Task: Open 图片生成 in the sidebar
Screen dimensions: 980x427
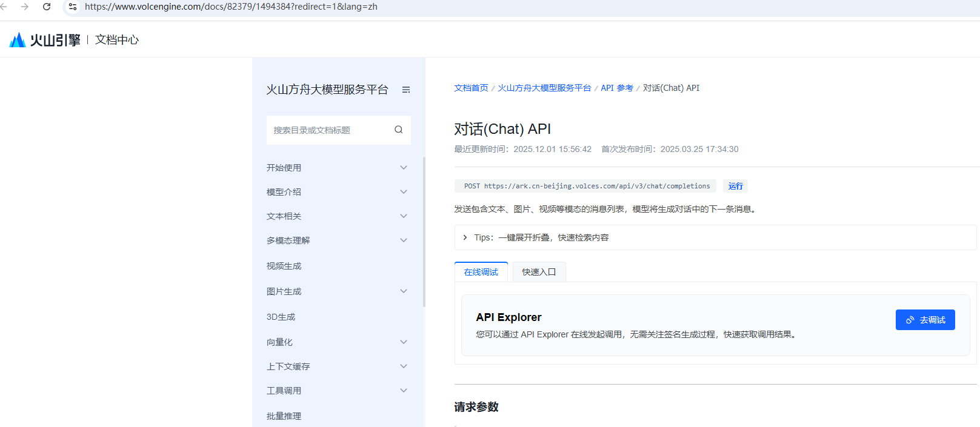Action: [x=284, y=291]
